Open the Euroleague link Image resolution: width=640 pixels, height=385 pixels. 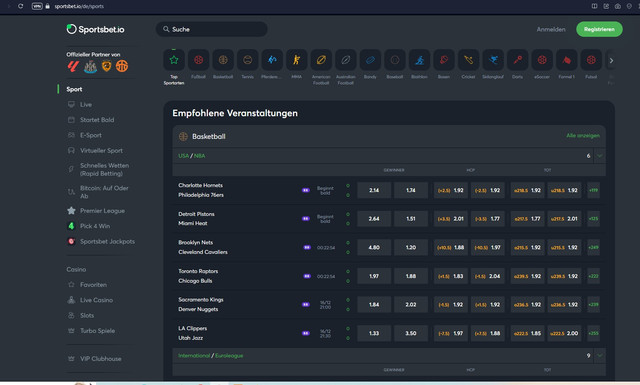[229, 356]
